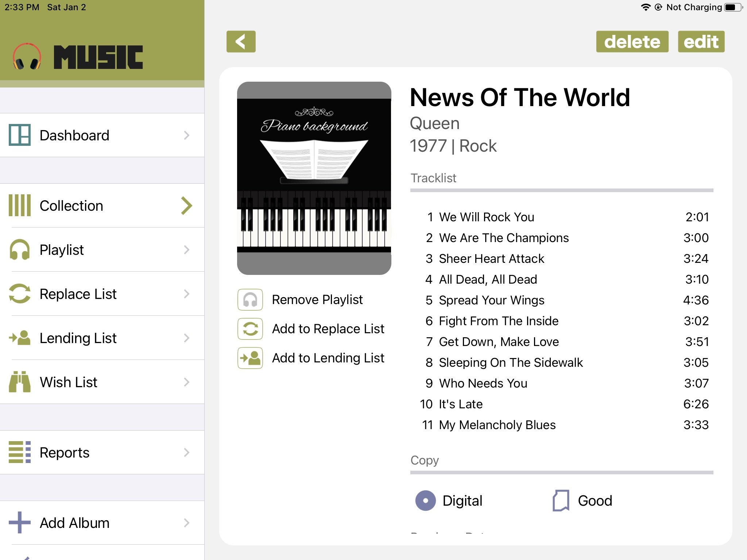Toggle the Add to Replace List option
The image size is (747, 560).
(250, 328)
